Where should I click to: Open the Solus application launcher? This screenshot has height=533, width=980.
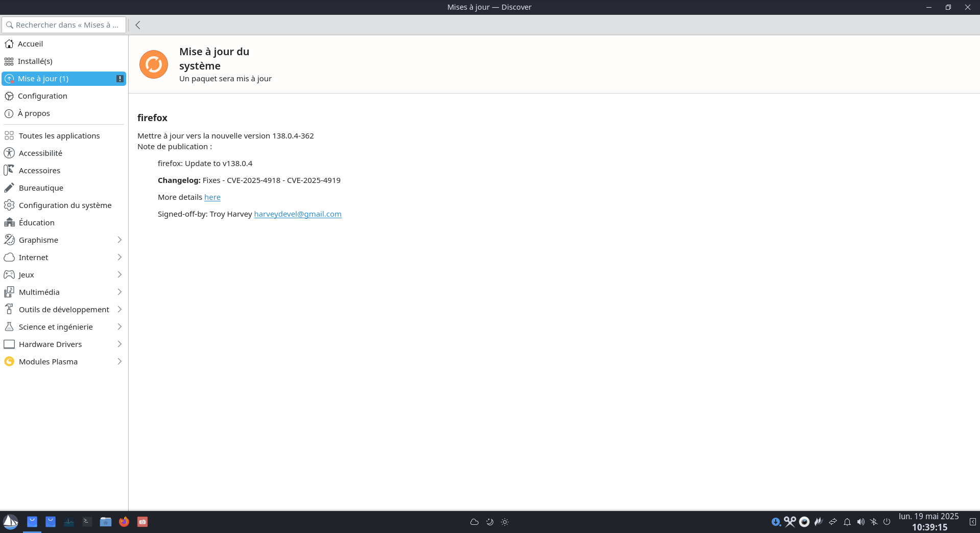10,522
